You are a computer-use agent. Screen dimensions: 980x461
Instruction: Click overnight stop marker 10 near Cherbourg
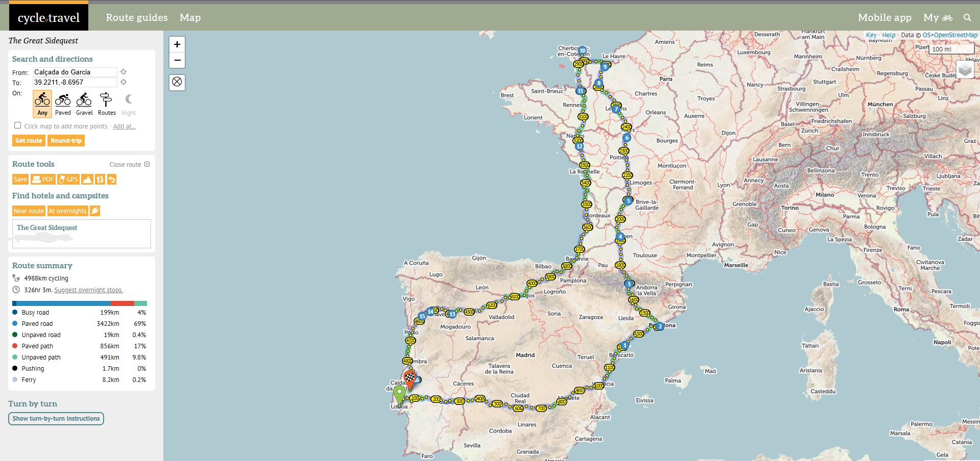coord(582,50)
